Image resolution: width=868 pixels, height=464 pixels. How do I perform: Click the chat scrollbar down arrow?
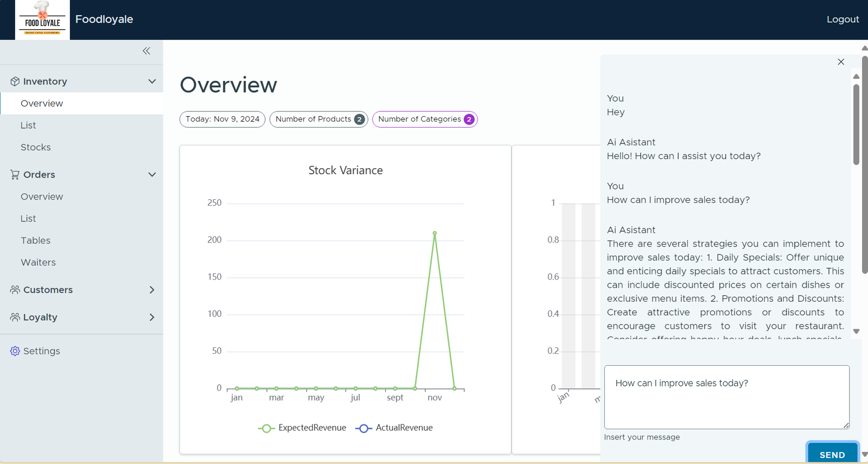coord(856,331)
